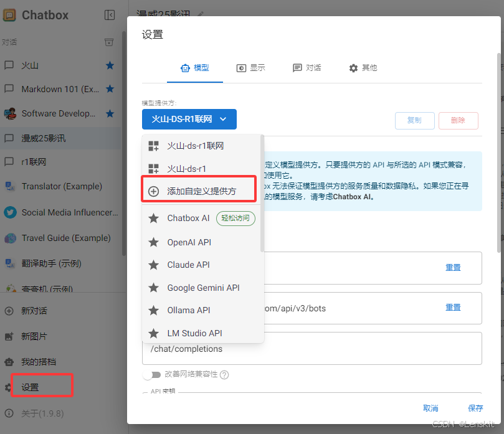504x434 pixels.
Task: Choose LM Studio API provider
Action: pos(201,333)
